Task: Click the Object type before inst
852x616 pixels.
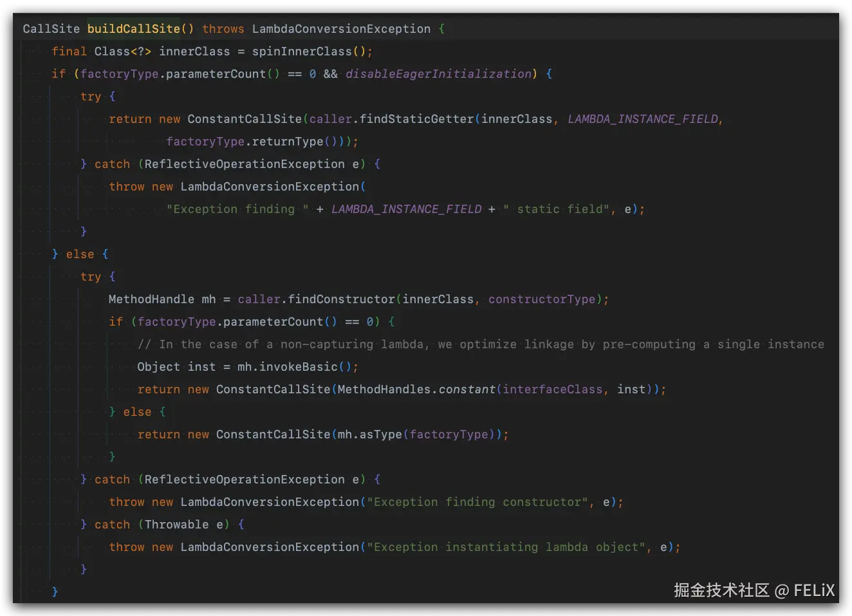Action: point(158,367)
